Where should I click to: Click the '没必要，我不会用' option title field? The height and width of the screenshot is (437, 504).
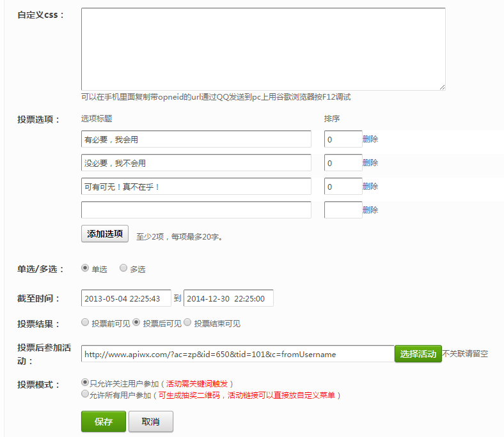[196, 163]
